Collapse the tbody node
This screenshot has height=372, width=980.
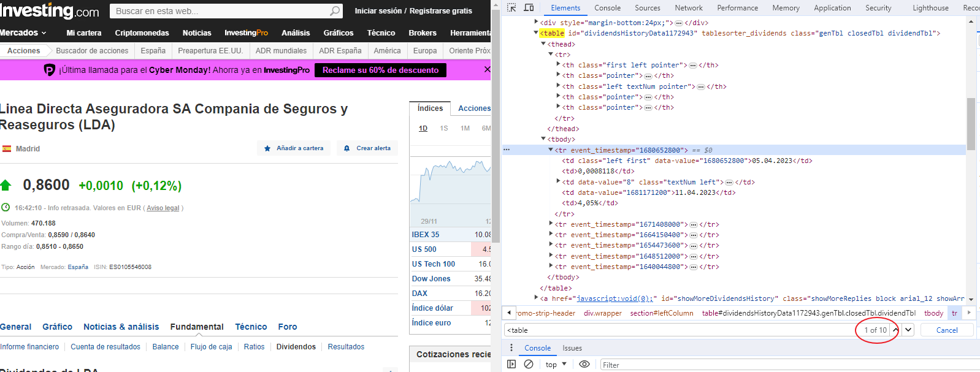point(543,139)
